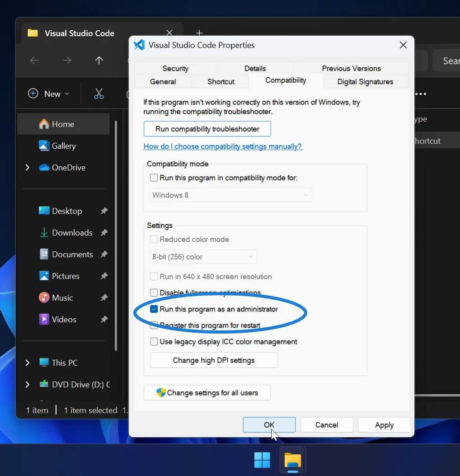Toggle Run in 640 x 480 resolution
The height and width of the screenshot is (476, 460).
coord(154,276)
